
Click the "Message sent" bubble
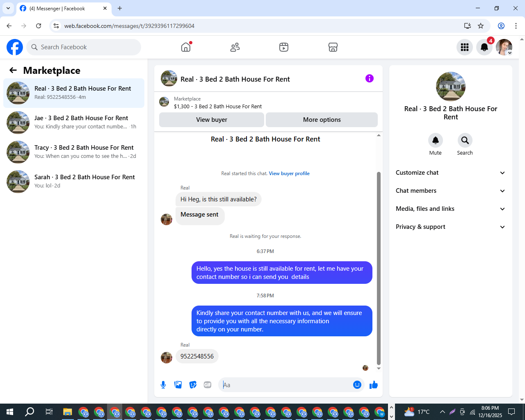click(200, 216)
